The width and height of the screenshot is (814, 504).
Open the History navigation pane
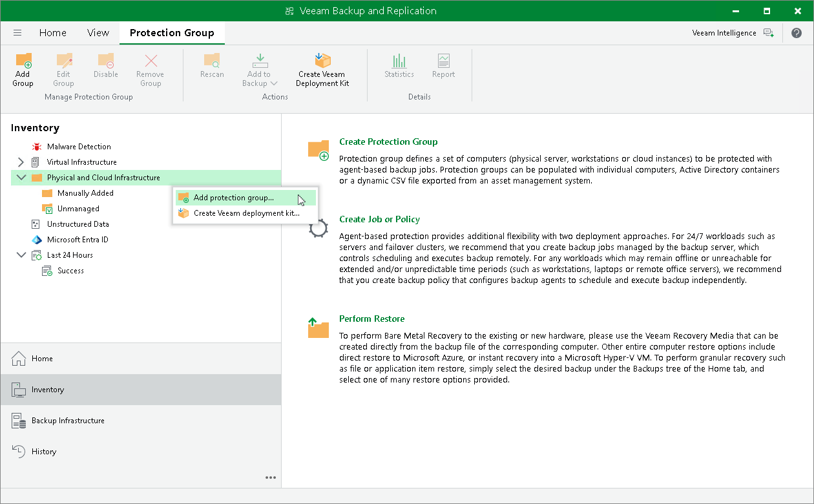(141, 452)
